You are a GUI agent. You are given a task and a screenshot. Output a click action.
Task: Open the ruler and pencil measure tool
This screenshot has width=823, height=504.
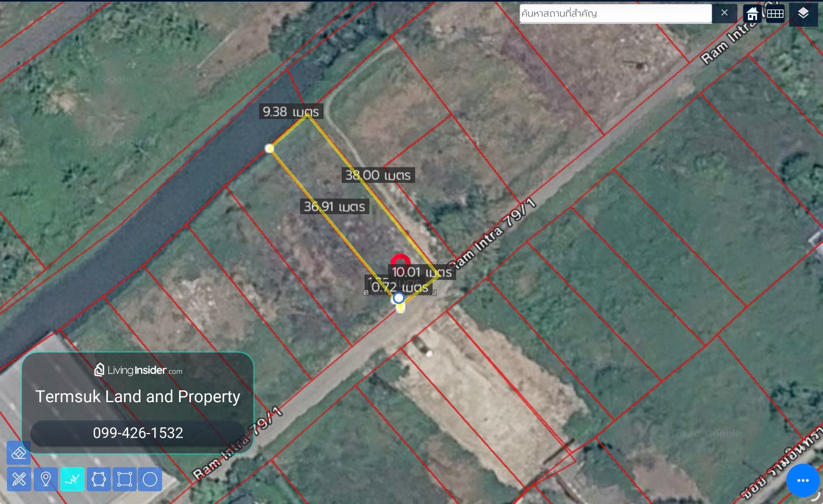tap(19, 479)
